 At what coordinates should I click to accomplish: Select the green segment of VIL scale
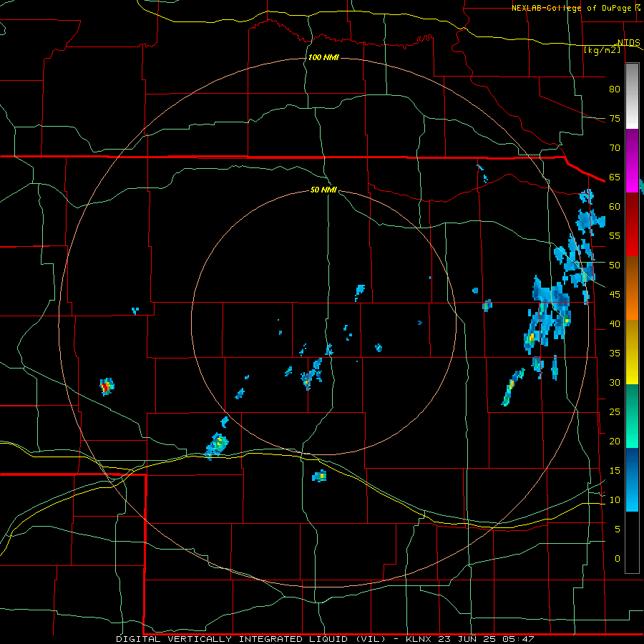pyautogui.click(x=633, y=416)
